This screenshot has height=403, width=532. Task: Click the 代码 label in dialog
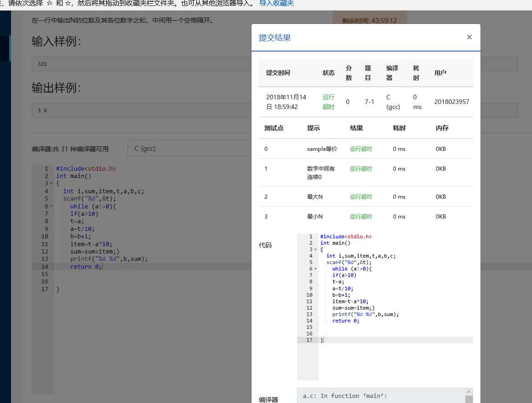265,245
